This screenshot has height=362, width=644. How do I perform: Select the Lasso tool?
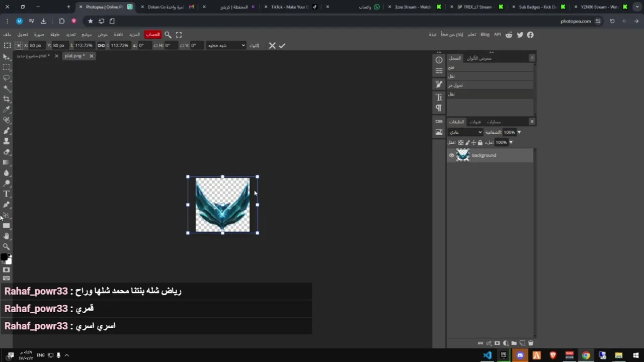[x=7, y=78]
